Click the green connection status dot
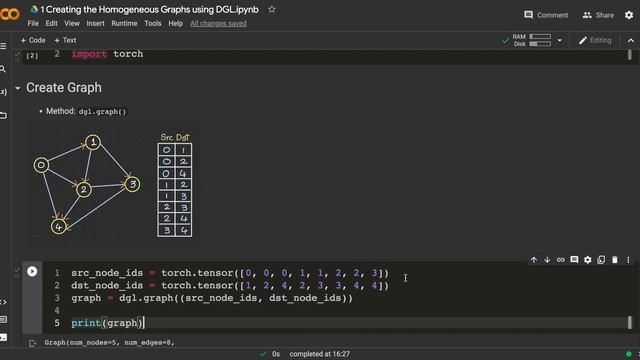 pos(629,354)
